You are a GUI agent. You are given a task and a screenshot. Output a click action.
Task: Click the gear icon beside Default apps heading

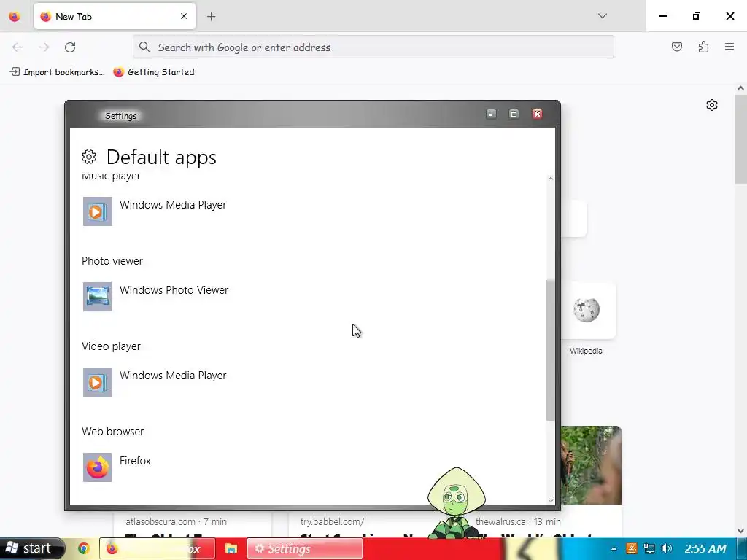(89, 157)
